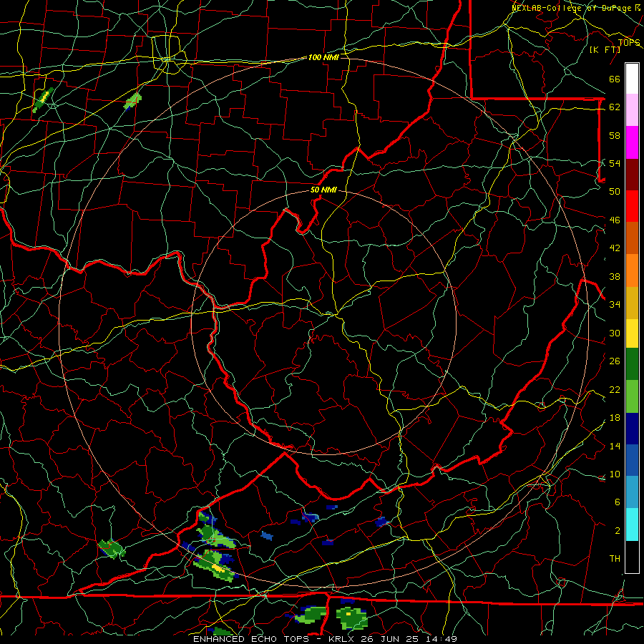The width and height of the screenshot is (644, 644).
Task: Click the "100 NMI" range ring label
Action: tap(323, 57)
